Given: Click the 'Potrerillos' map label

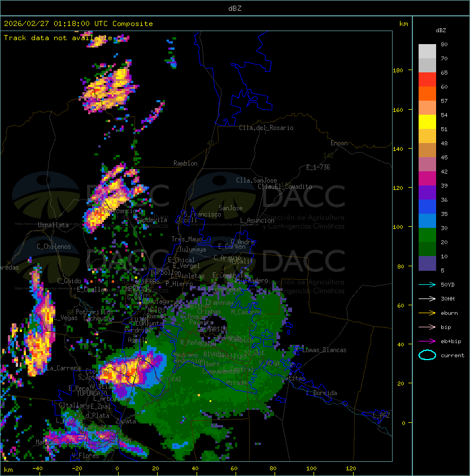Looking at the screenshot, I should click(94, 312).
